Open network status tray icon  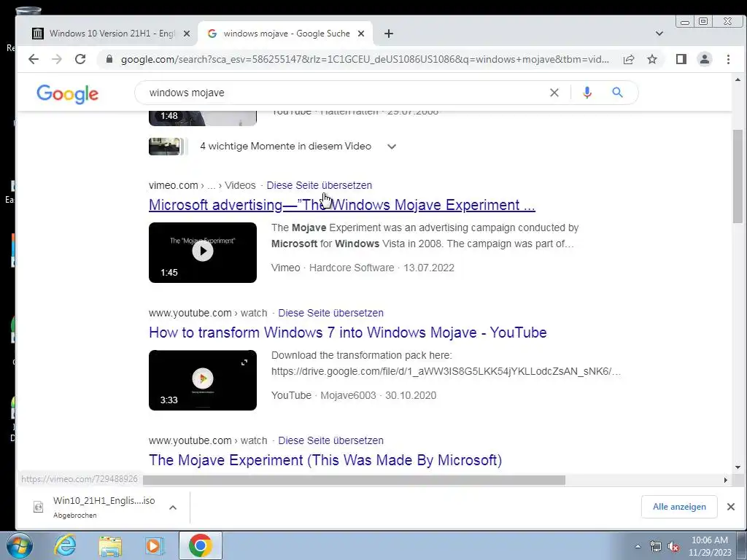click(656, 547)
